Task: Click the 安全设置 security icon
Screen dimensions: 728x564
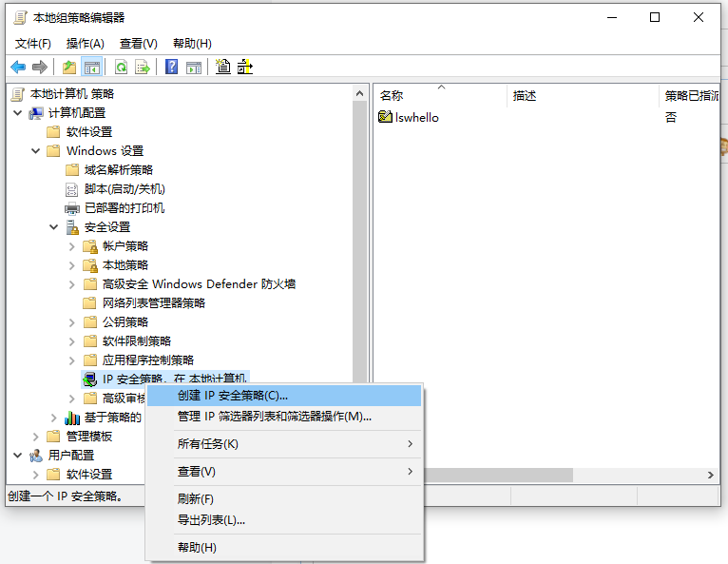Action: click(72, 227)
